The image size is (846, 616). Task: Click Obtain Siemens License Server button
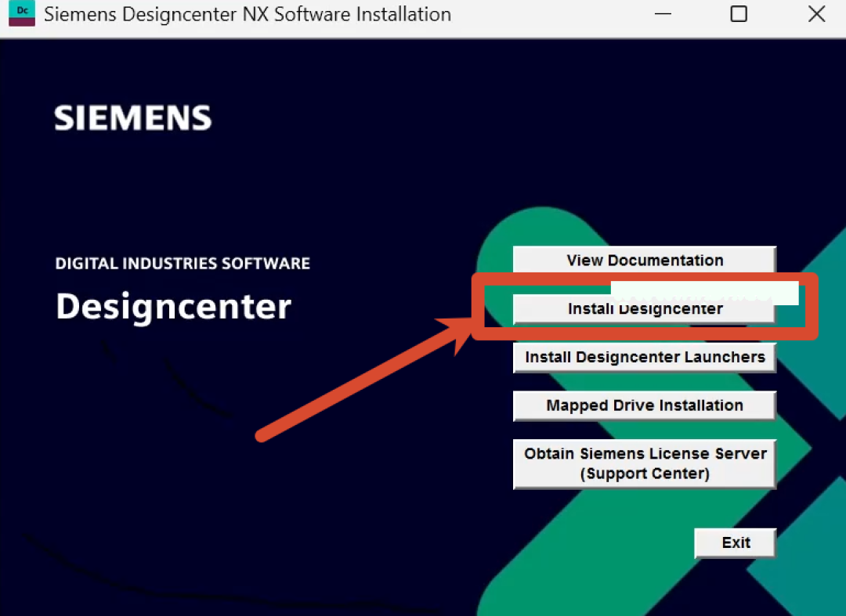(x=644, y=464)
